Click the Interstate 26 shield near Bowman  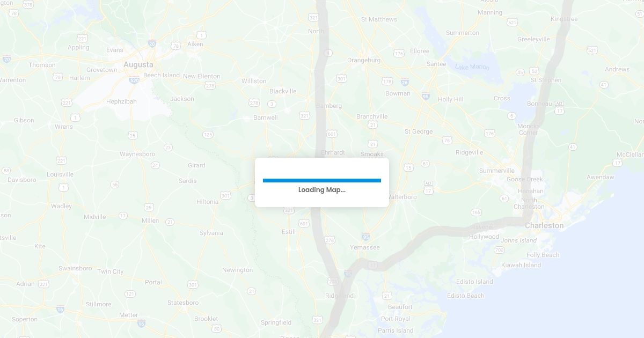405,82
